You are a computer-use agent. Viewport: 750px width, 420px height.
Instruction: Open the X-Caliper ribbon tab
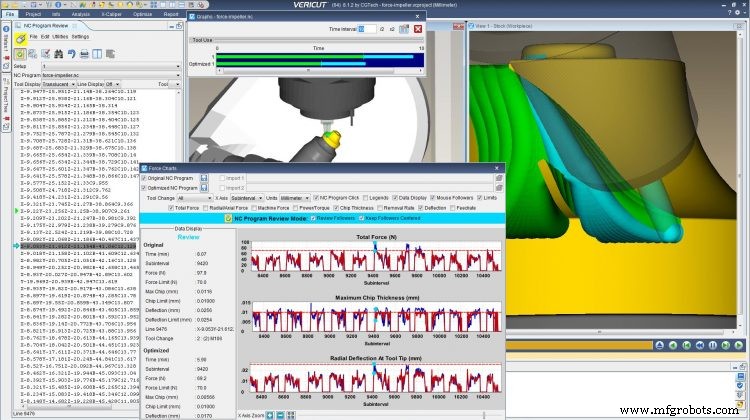click(x=111, y=14)
